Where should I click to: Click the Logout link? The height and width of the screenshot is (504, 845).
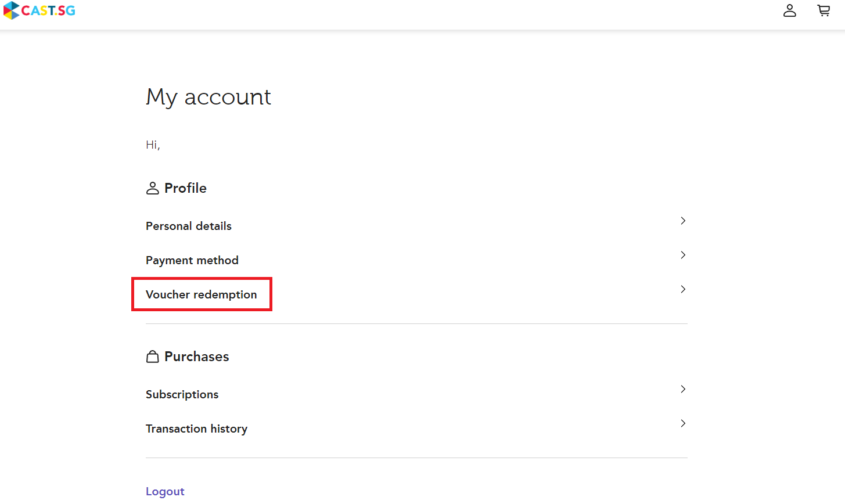point(165,491)
